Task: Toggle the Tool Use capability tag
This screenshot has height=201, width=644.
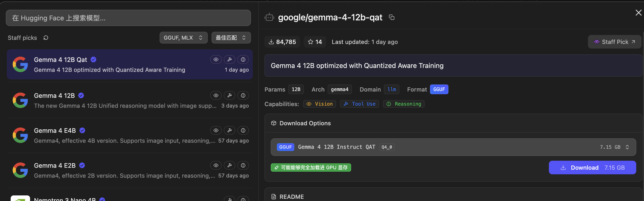Action: 359,104
